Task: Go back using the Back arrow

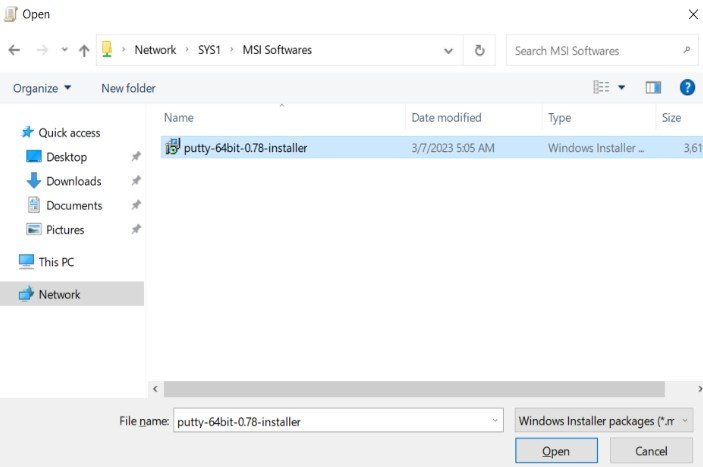Action: pyautogui.click(x=14, y=50)
